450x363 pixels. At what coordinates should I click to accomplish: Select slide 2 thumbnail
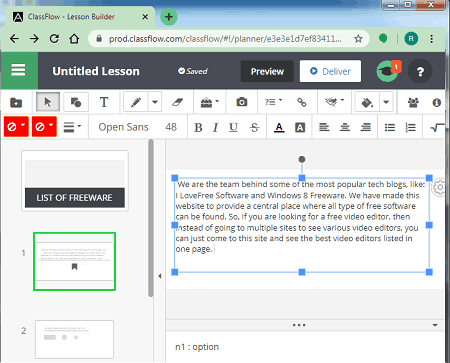[x=74, y=339]
